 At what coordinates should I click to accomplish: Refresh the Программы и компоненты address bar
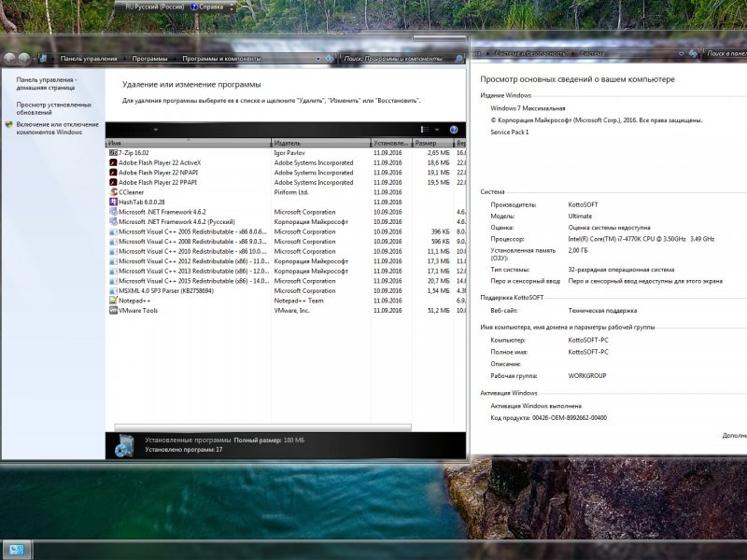tap(331, 59)
